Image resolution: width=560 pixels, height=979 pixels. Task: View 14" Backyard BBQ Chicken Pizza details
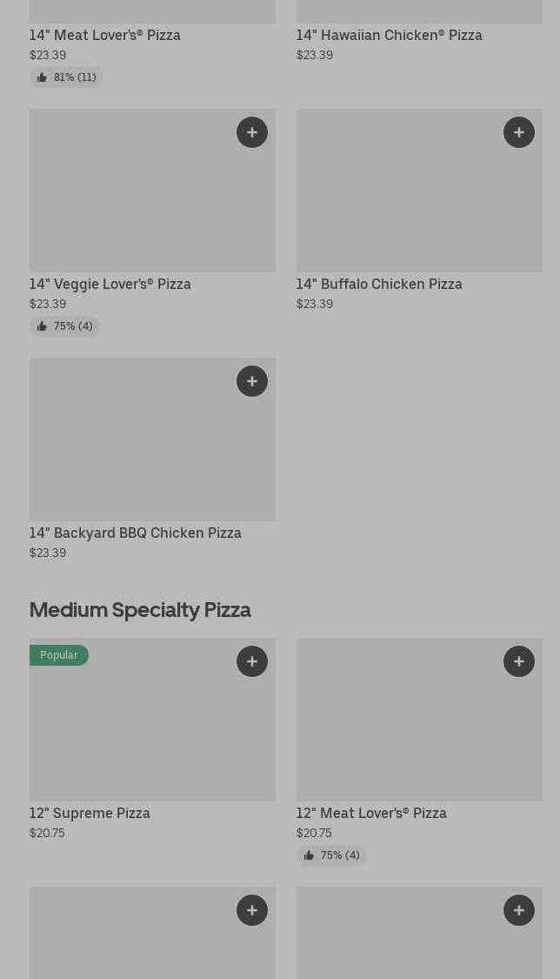pyautogui.click(x=136, y=533)
